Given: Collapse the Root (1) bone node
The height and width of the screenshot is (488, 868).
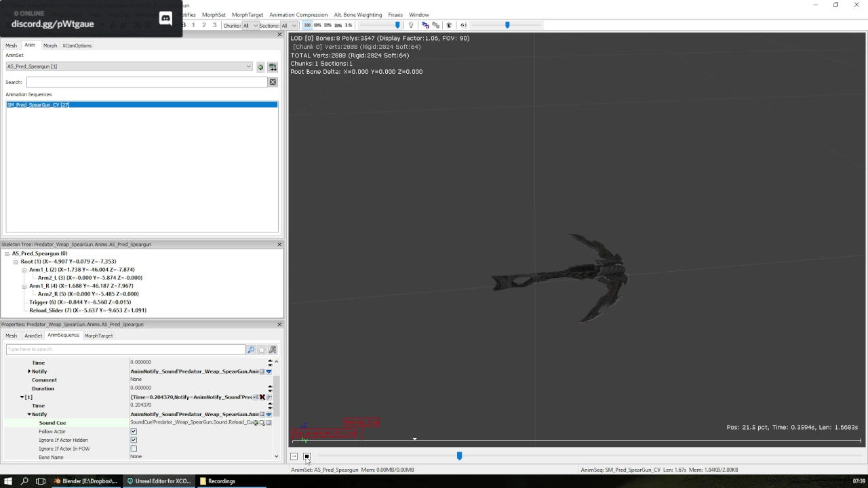Looking at the screenshot, I should point(16,262).
